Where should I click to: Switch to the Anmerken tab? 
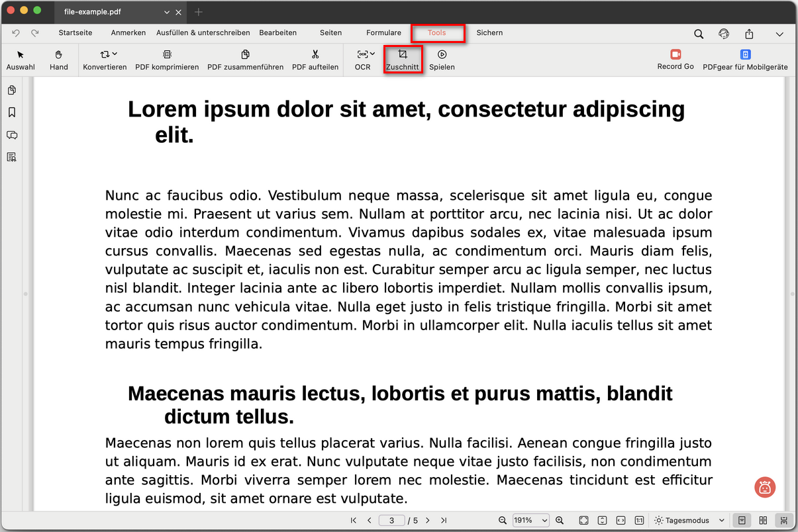[x=128, y=32]
